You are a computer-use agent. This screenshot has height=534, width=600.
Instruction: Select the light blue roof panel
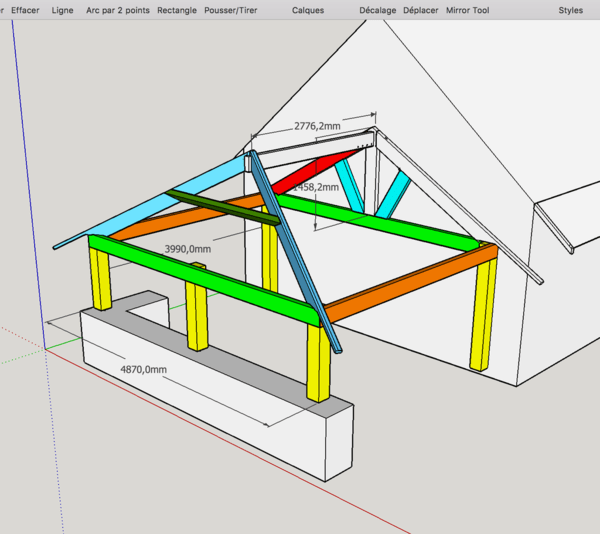[x=153, y=199]
